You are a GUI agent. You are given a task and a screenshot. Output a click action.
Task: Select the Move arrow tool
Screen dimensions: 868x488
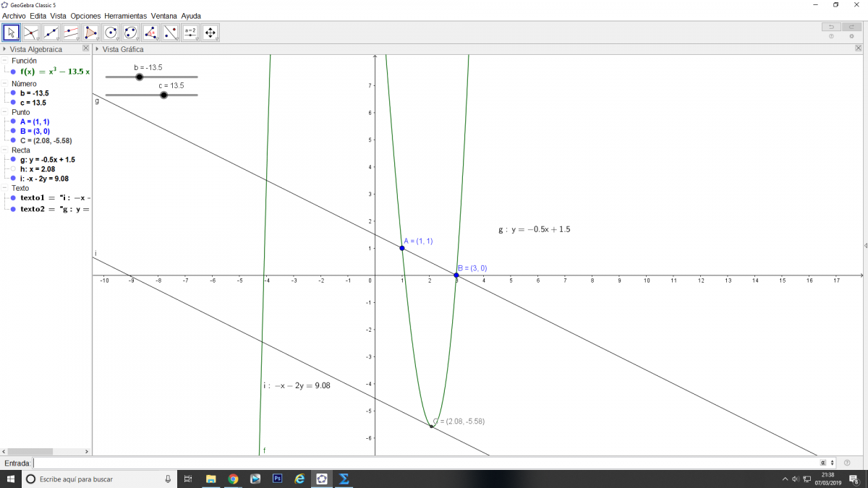tap(12, 33)
